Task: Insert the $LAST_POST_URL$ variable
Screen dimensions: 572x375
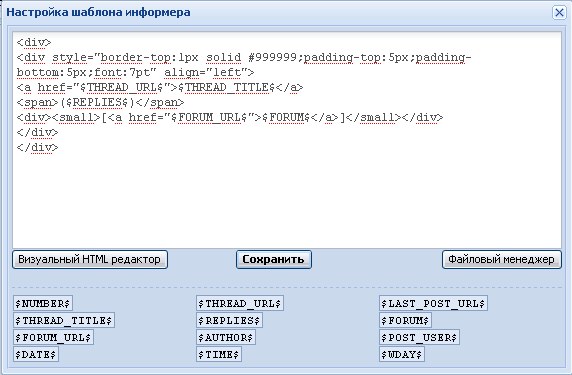Action: (x=433, y=303)
